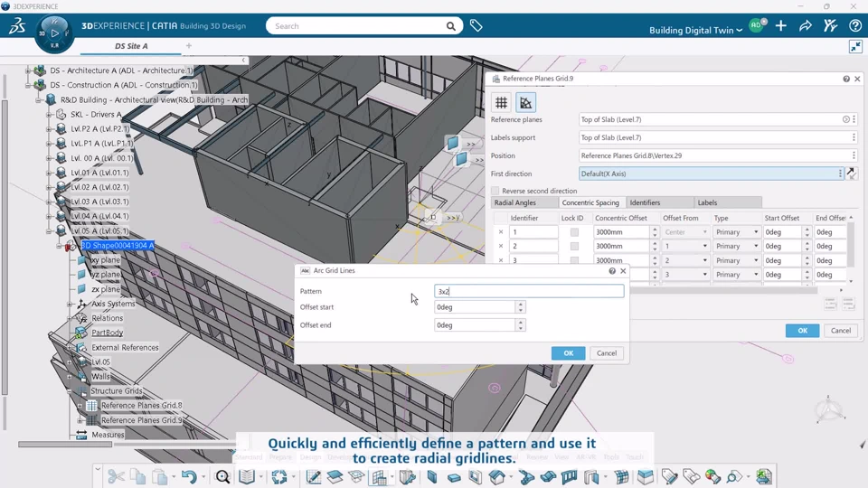Viewport: 868px width, 488px height.
Task: Click the reverse First direction arrow icon
Action: pos(852,174)
